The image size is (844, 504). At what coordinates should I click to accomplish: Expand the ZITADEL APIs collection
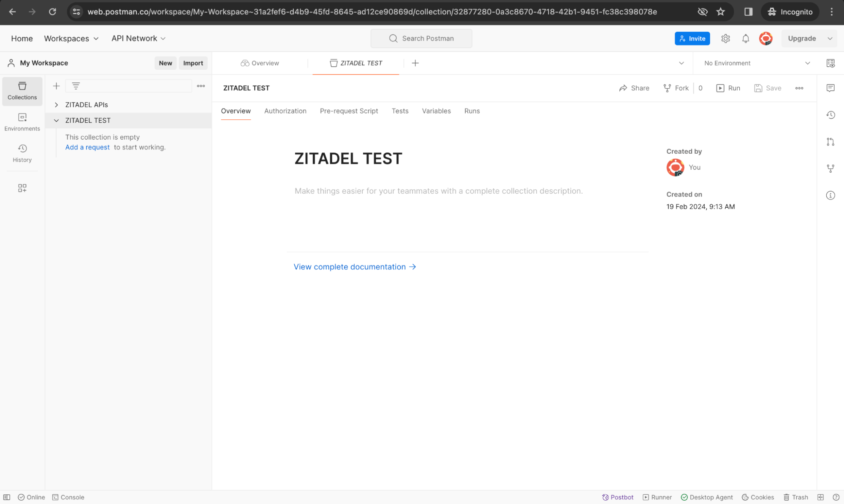coord(56,105)
